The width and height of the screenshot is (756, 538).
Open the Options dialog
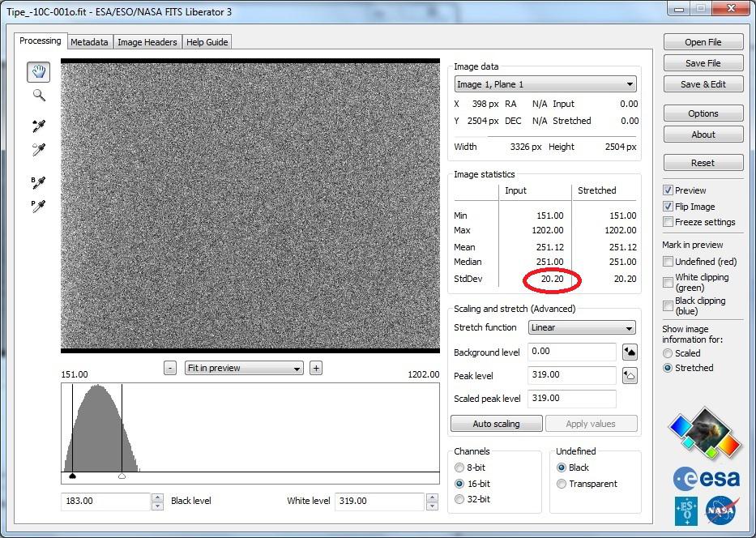click(703, 113)
